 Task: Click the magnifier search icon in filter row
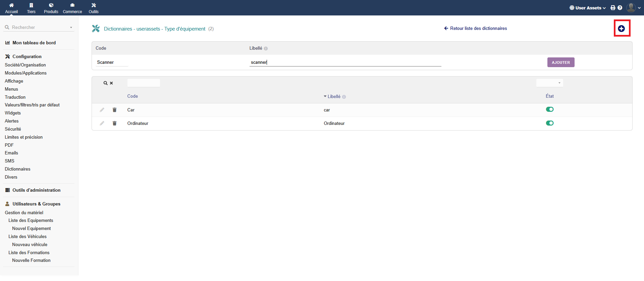coord(105,83)
